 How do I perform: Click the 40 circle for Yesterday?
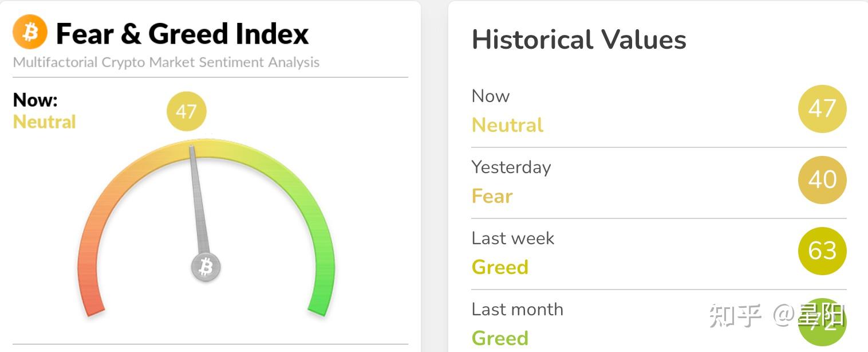click(822, 179)
